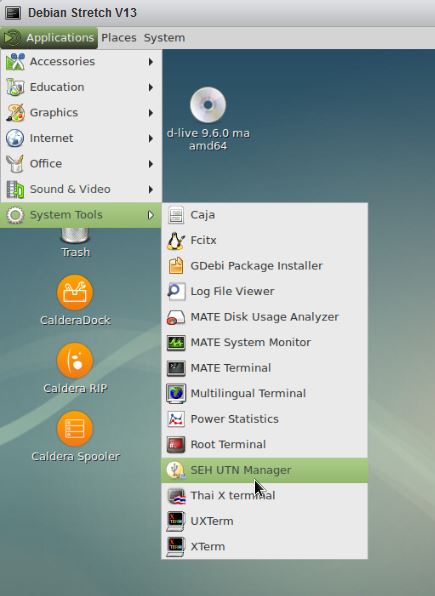Click the XTerm icon
The image size is (435, 596).
tap(176, 546)
